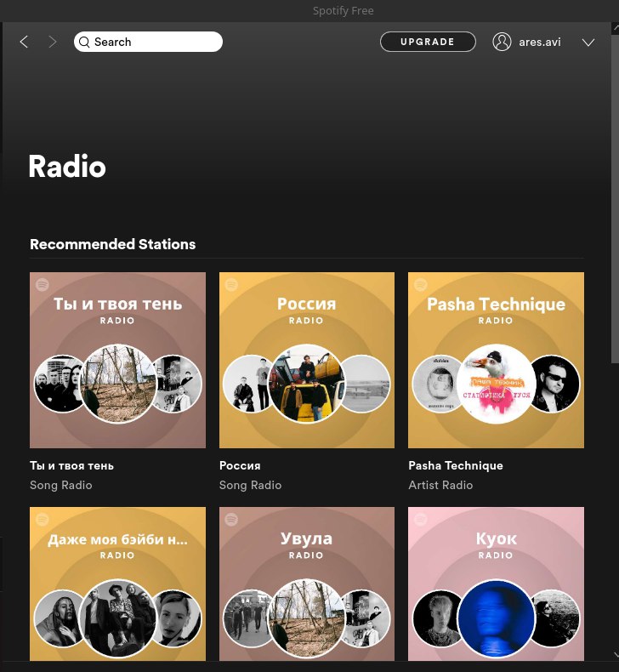Image resolution: width=619 pixels, height=672 pixels.
Task: Go forward with the right arrow
Action: (x=52, y=42)
